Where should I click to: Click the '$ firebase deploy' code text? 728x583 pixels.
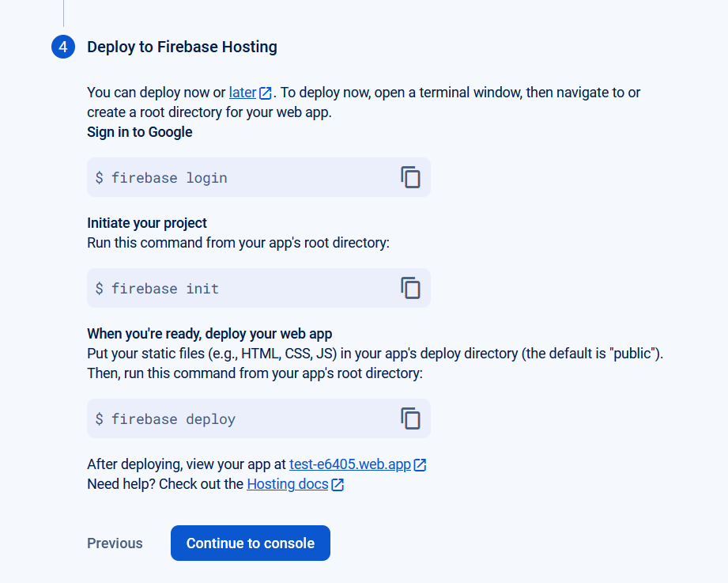click(x=165, y=419)
